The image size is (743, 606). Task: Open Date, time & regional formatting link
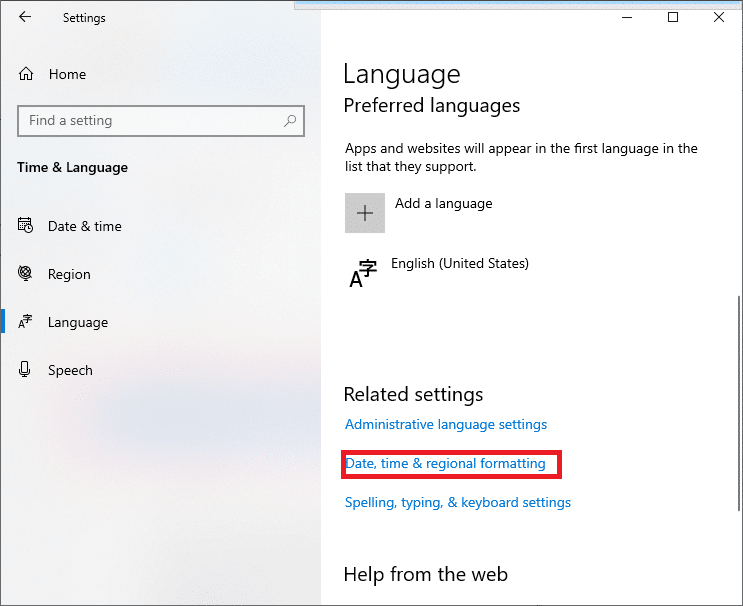(446, 464)
